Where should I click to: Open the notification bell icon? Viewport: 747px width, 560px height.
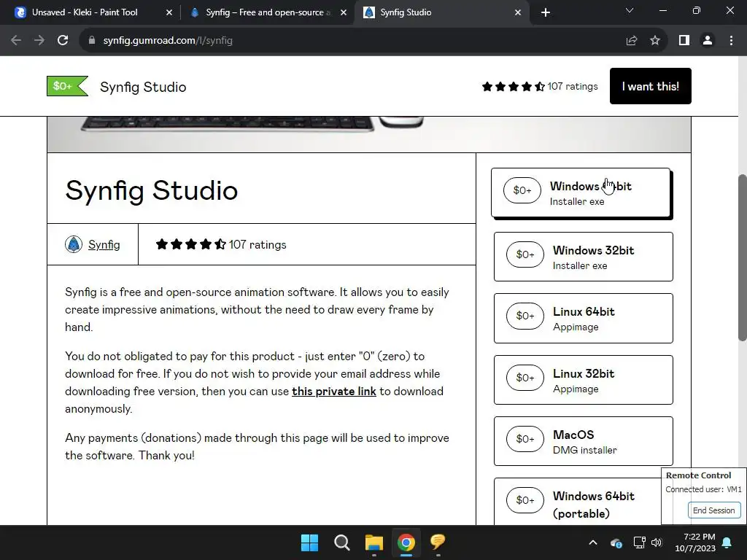click(x=727, y=542)
